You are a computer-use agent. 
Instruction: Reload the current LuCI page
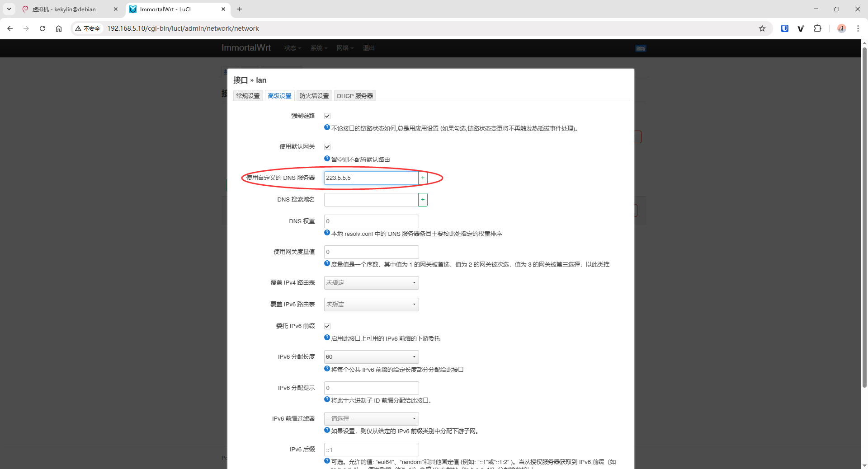pos(42,28)
